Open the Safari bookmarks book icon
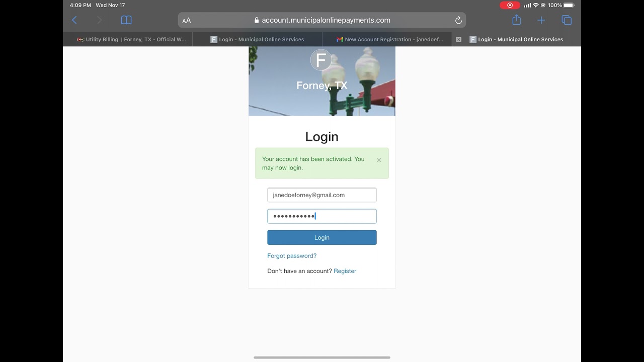644x362 pixels. click(x=126, y=20)
